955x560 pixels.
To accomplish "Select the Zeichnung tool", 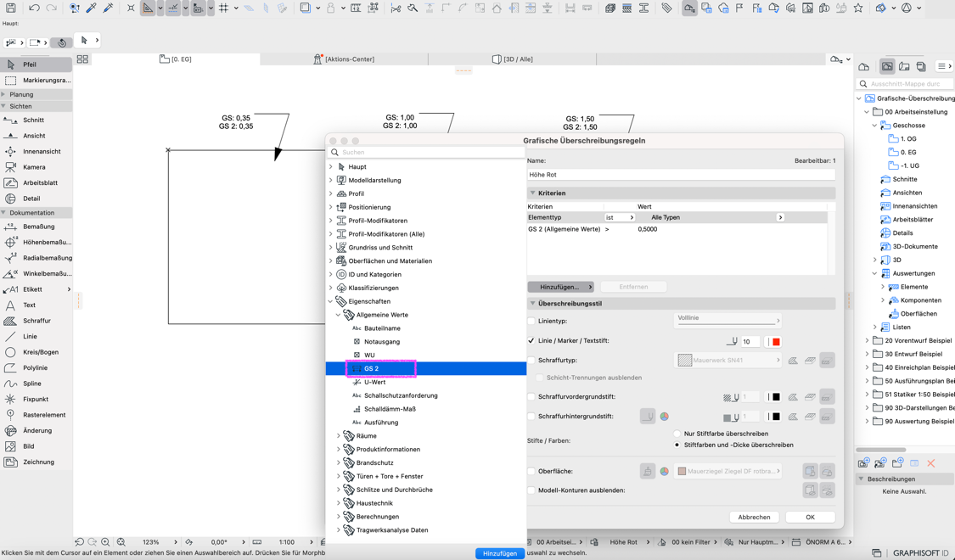I will click(x=36, y=462).
